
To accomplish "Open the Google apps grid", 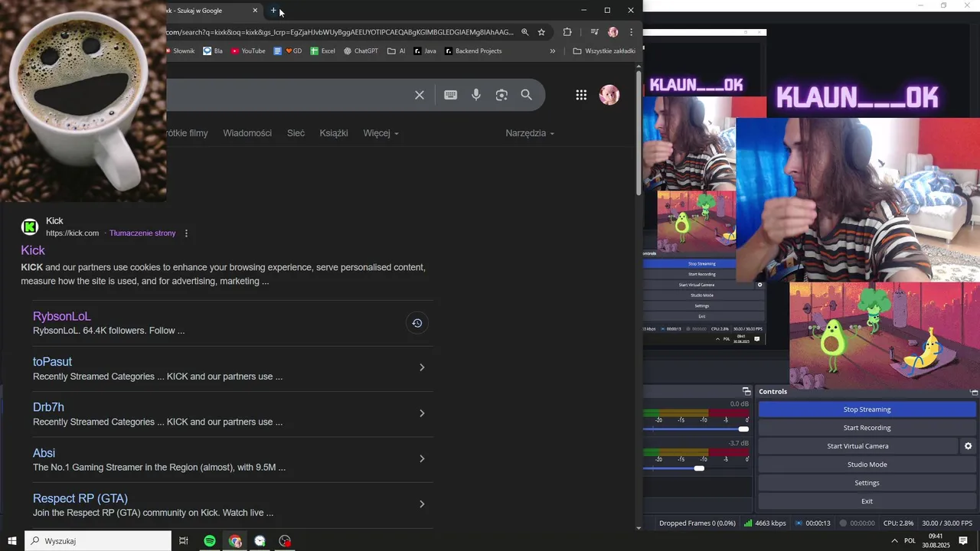I will [581, 95].
